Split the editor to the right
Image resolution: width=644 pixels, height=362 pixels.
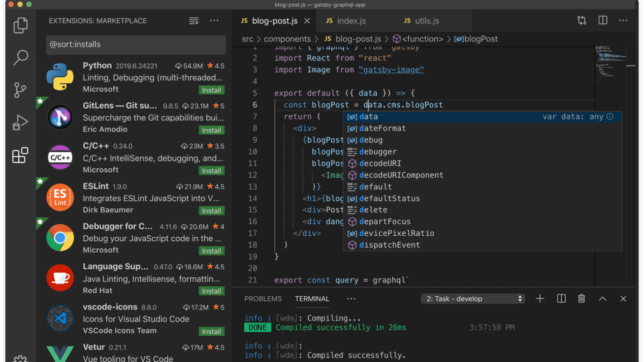coord(603,20)
